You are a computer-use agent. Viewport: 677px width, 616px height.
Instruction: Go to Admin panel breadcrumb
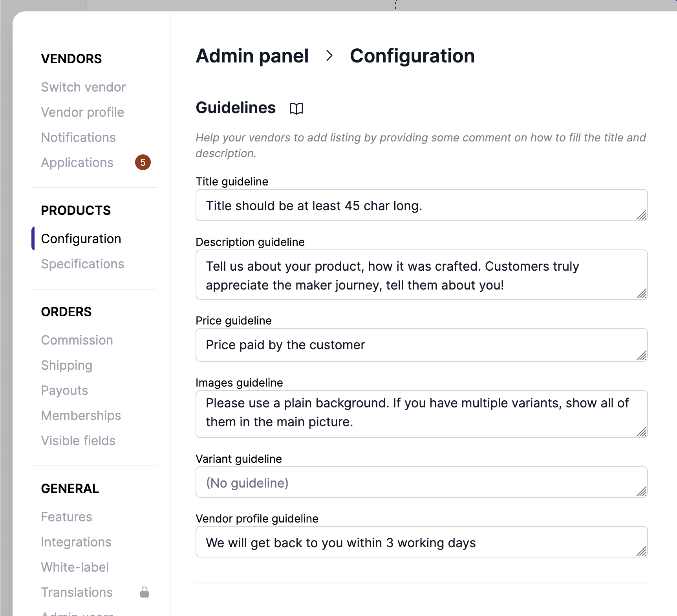(x=252, y=56)
